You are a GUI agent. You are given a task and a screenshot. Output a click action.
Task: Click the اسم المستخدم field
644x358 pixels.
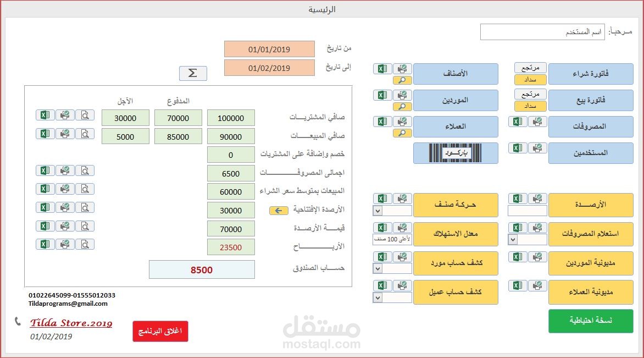[542, 32]
